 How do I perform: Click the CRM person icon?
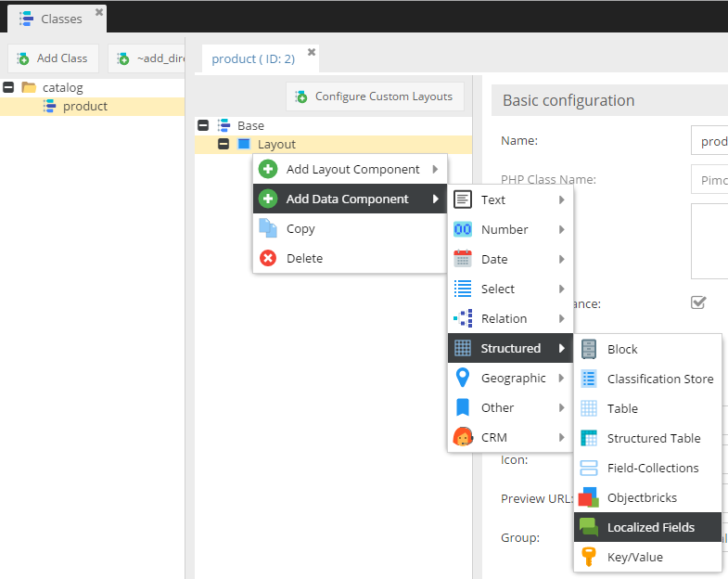click(x=463, y=437)
